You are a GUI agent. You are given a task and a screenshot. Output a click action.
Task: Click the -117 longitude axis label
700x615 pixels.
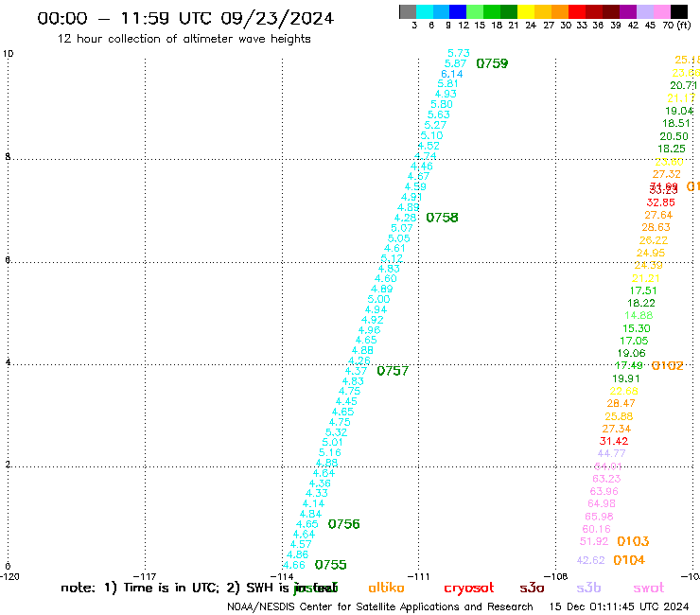click(145, 576)
